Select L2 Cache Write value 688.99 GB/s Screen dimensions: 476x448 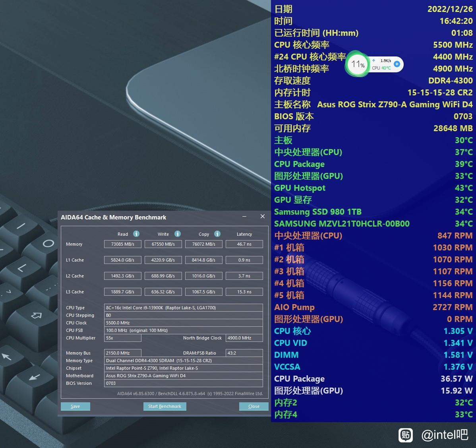[163, 276]
